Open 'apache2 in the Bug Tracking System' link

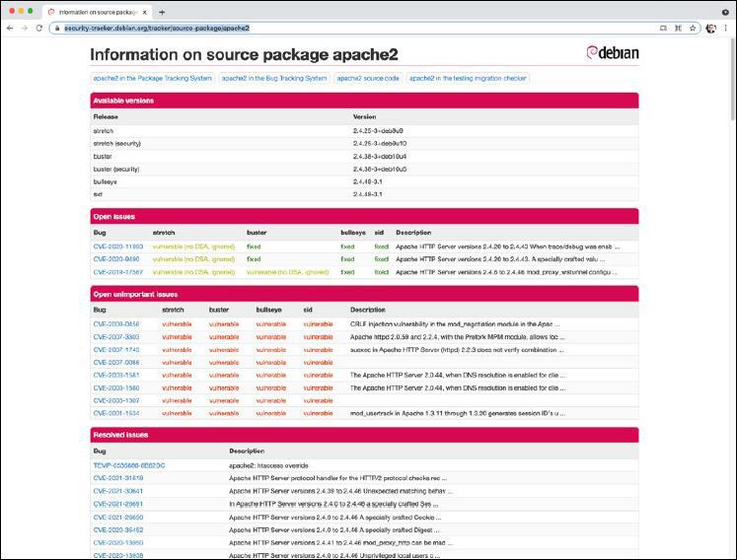274,79
